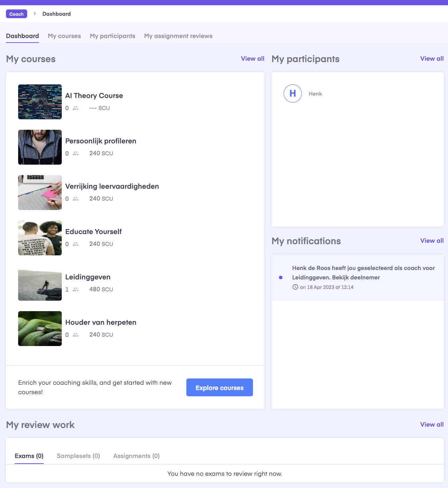Click View all next to My participants
The width and height of the screenshot is (448, 488).
pyautogui.click(x=432, y=59)
